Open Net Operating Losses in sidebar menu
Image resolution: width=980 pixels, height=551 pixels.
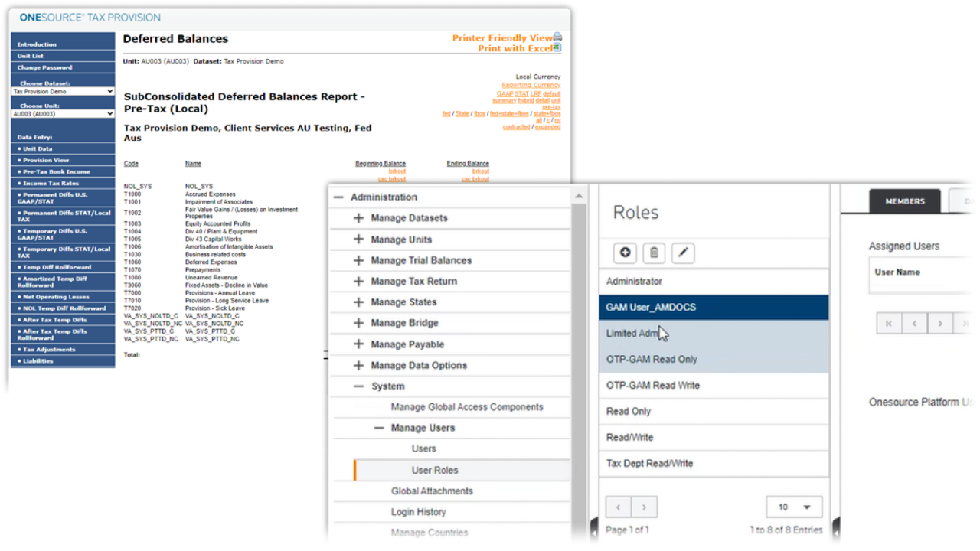point(54,297)
